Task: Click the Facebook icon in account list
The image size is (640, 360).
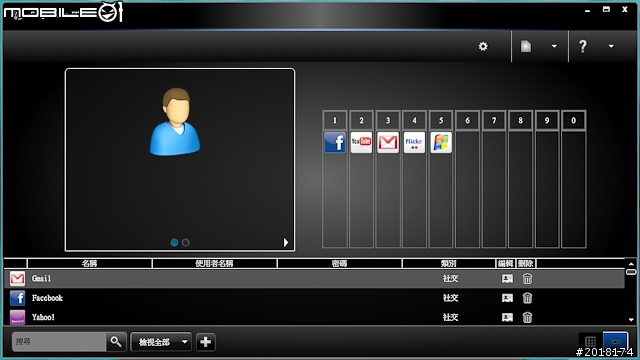Action: [x=18, y=298]
